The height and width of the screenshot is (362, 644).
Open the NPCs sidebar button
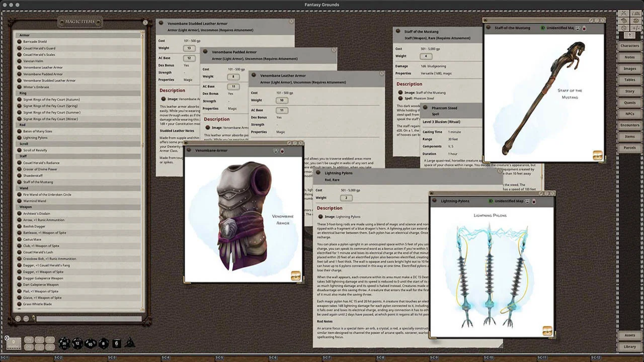click(x=629, y=114)
